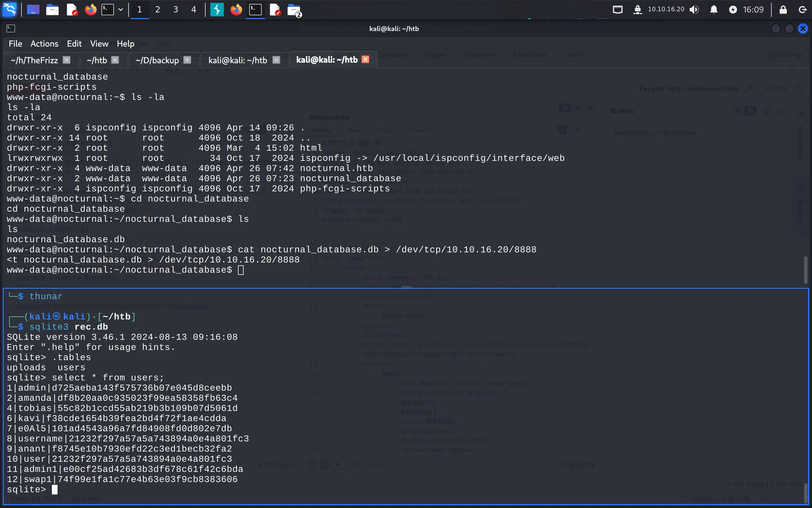Switch to the tab labeled only ~/htb
812x508 pixels.
tap(97, 60)
